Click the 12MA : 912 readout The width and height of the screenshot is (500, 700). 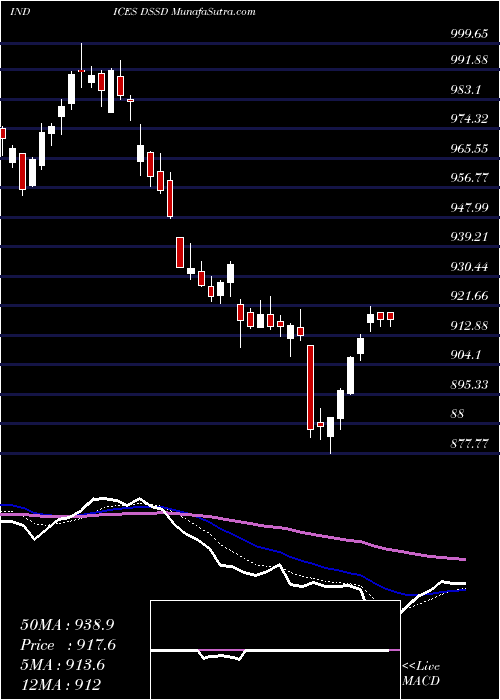pos(60,684)
